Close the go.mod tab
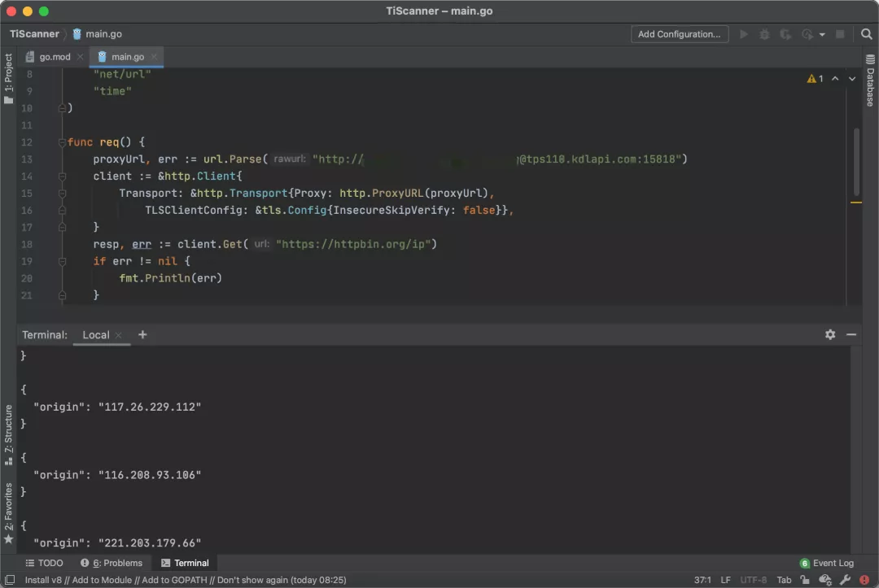Screen dimensions: 879x588 point(80,57)
